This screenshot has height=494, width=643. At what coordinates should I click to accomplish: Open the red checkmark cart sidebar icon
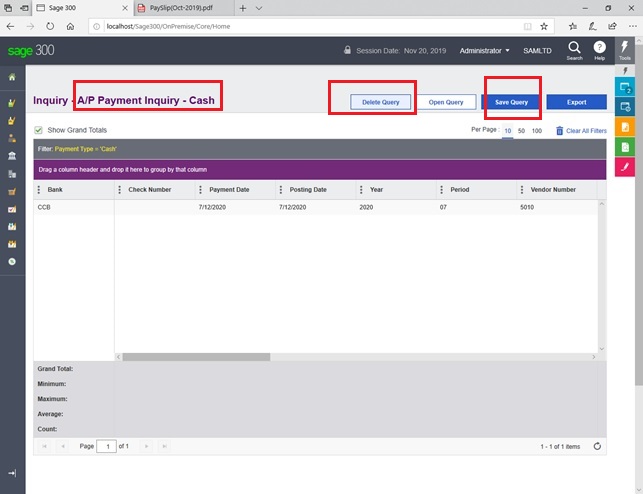12,209
